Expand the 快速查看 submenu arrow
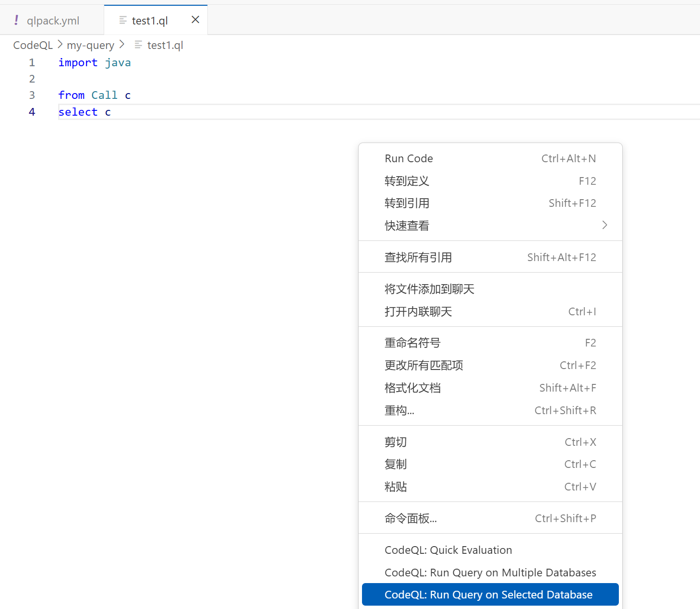This screenshot has width=700, height=609. point(604,225)
